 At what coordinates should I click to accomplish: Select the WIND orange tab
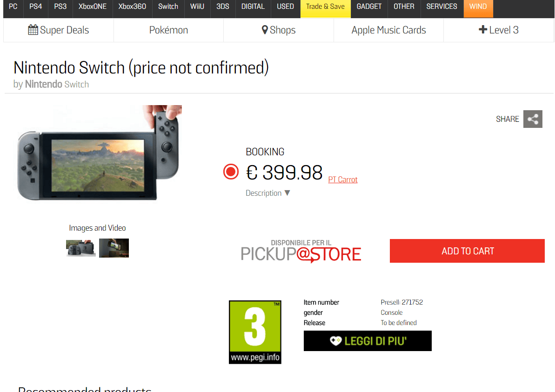(478, 7)
